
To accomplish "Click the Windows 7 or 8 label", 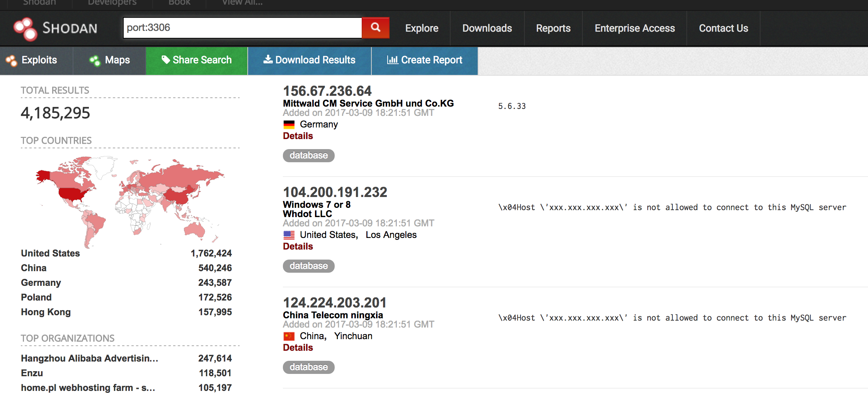I will [x=317, y=205].
